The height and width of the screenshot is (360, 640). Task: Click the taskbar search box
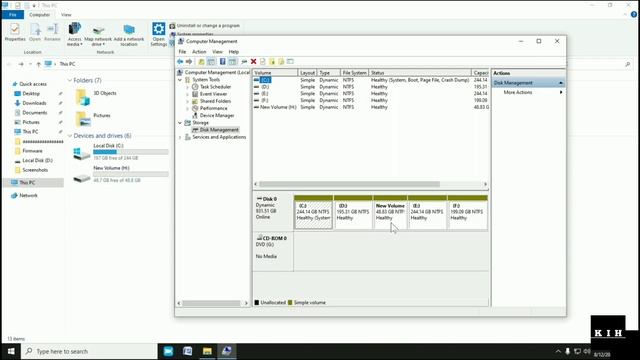[89, 351]
